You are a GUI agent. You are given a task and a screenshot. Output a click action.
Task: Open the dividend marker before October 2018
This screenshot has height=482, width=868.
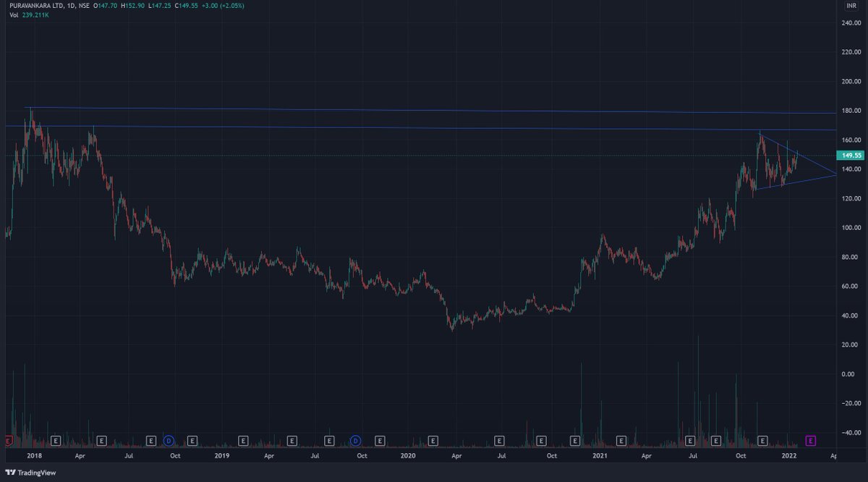pos(169,440)
